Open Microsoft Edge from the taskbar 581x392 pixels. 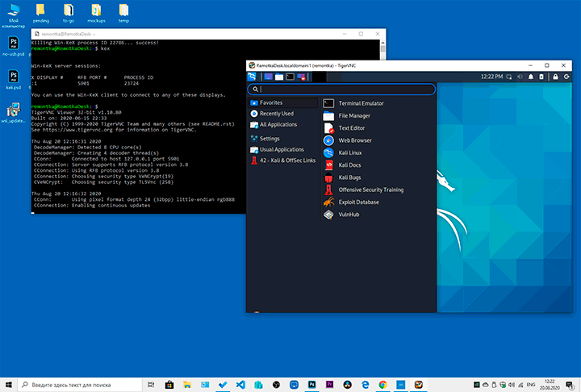coord(365,385)
